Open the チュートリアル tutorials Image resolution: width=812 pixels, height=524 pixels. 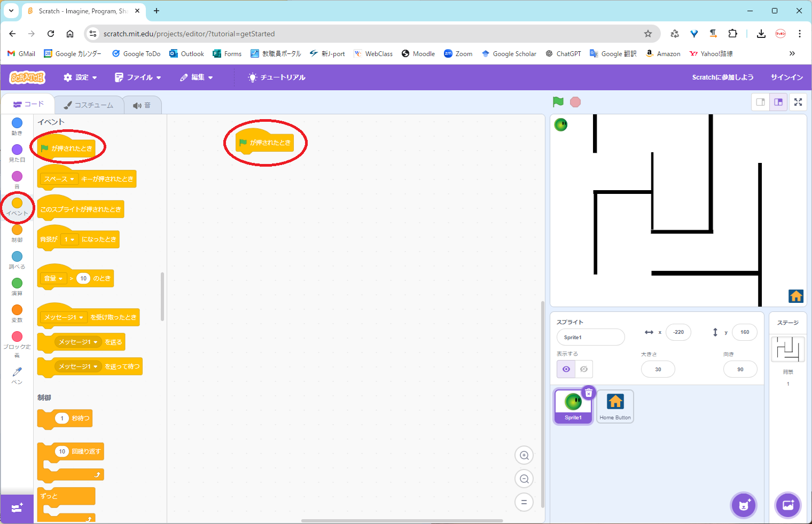click(277, 77)
